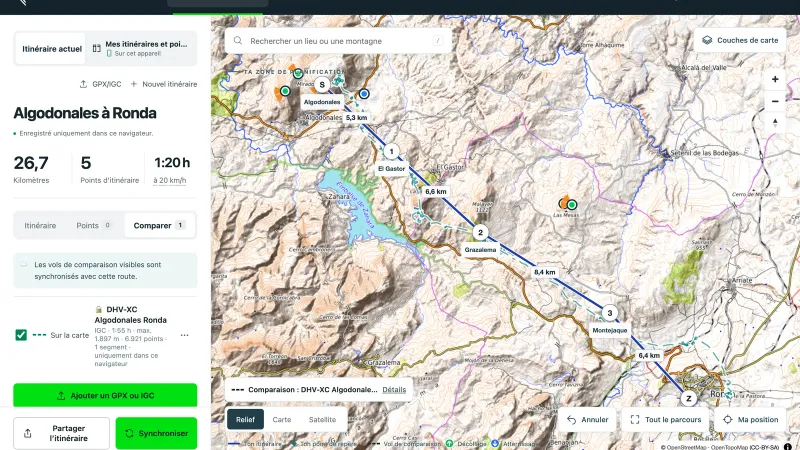Open Couches de carte layers menu
The width and height of the screenshot is (800, 450).
coord(740,40)
